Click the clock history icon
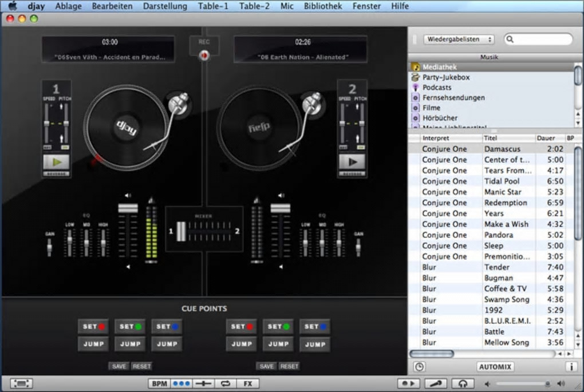Image resolution: width=584 pixels, height=392 pixels. click(419, 367)
